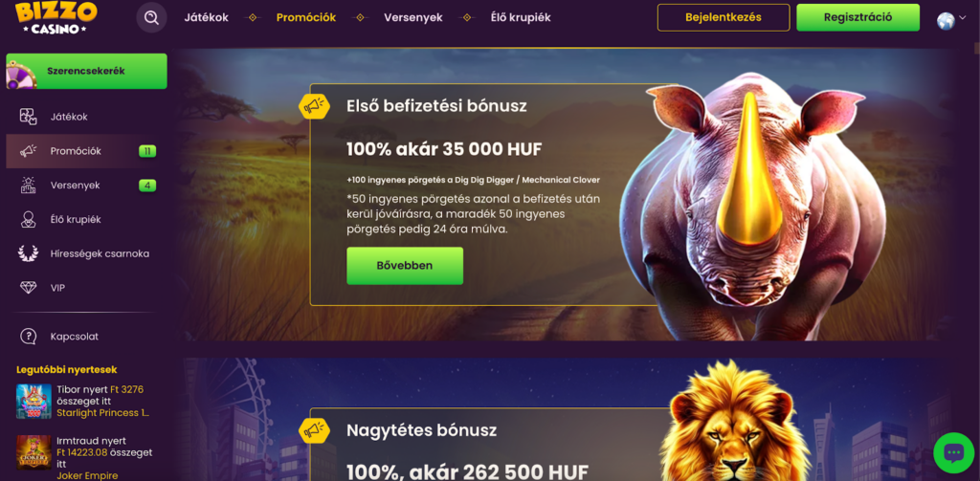The height and width of the screenshot is (481, 980).
Task: Click the Versenyek podium icon in sidebar
Action: click(x=28, y=185)
